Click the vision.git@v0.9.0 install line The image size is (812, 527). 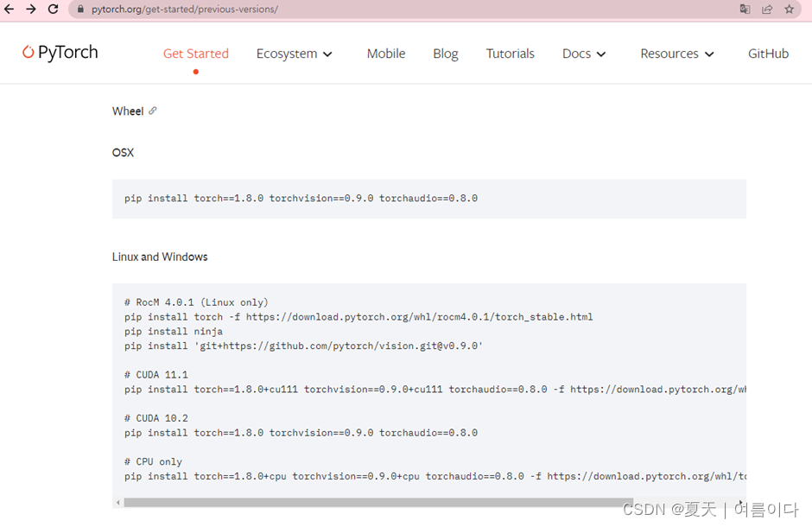303,346
